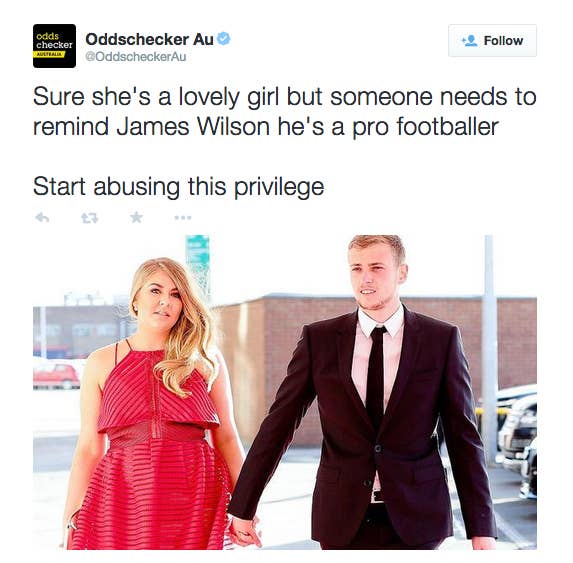Favorite the tweet with the star icon
Viewport: 573px width, 563px height.
tap(136, 217)
